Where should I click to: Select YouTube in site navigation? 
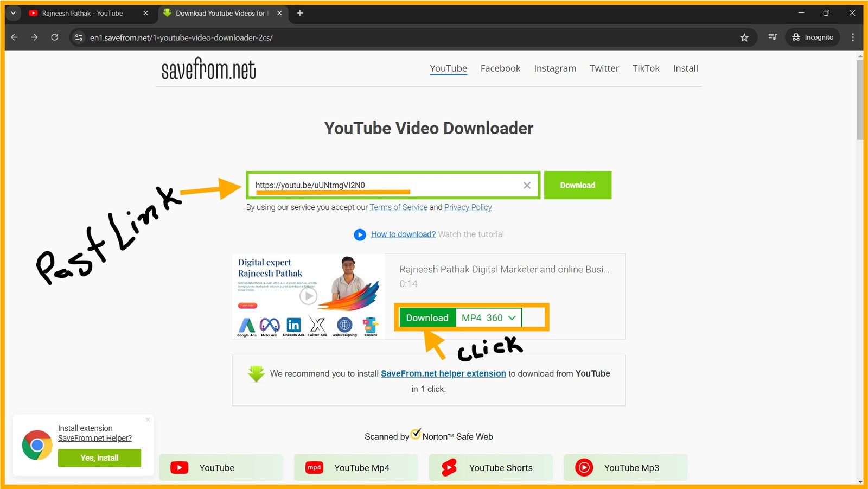click(x=448, y=68)
